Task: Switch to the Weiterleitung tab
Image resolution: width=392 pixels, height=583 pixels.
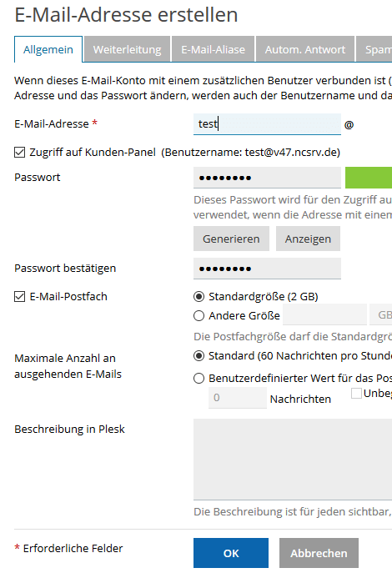Action: pos(128,49)
